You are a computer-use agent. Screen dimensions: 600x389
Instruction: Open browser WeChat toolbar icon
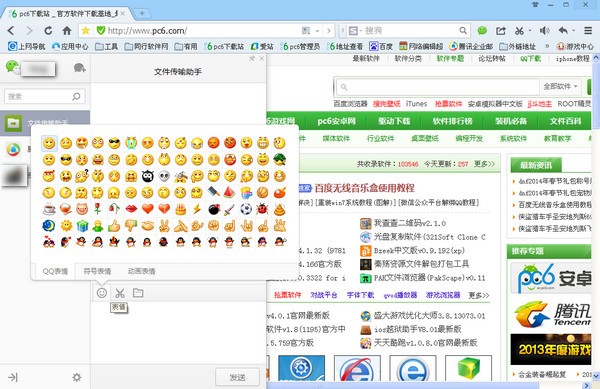[x=482, y=31]
